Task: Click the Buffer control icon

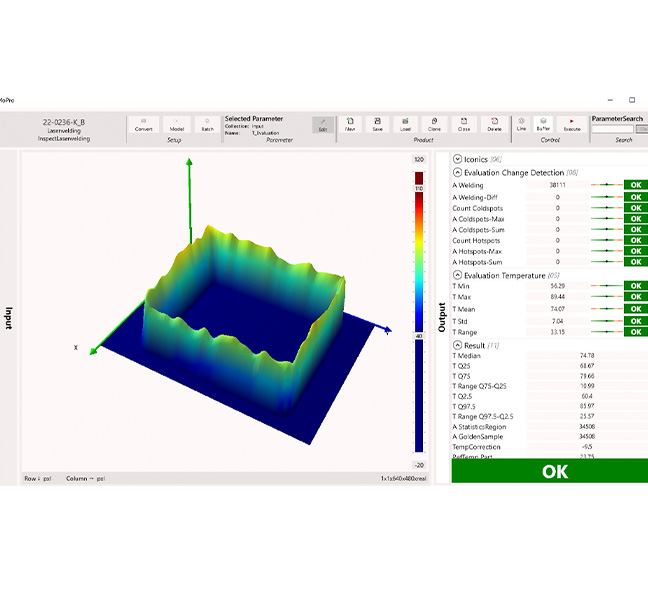Action: (544, 124)
